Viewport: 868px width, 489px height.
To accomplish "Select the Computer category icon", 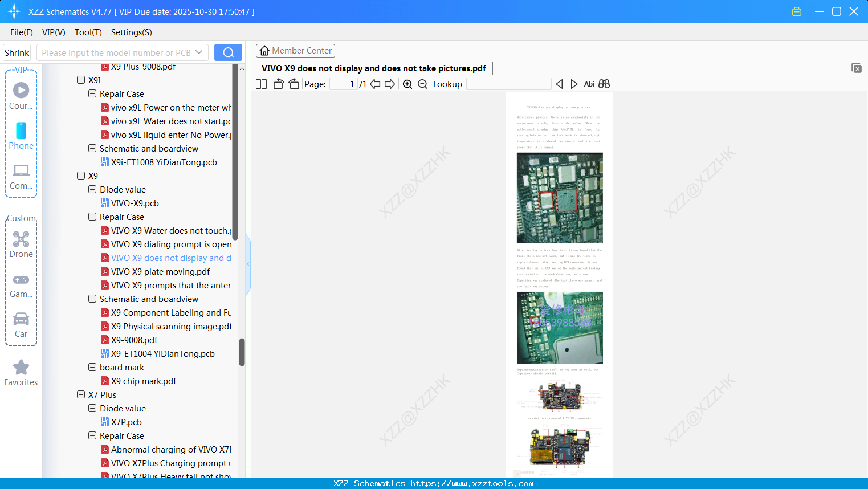I will 21,176.
